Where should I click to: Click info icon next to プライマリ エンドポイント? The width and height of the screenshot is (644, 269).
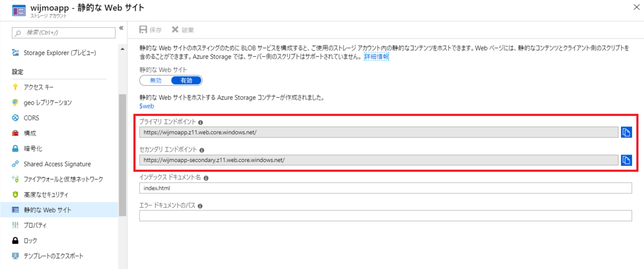(200, 122)
